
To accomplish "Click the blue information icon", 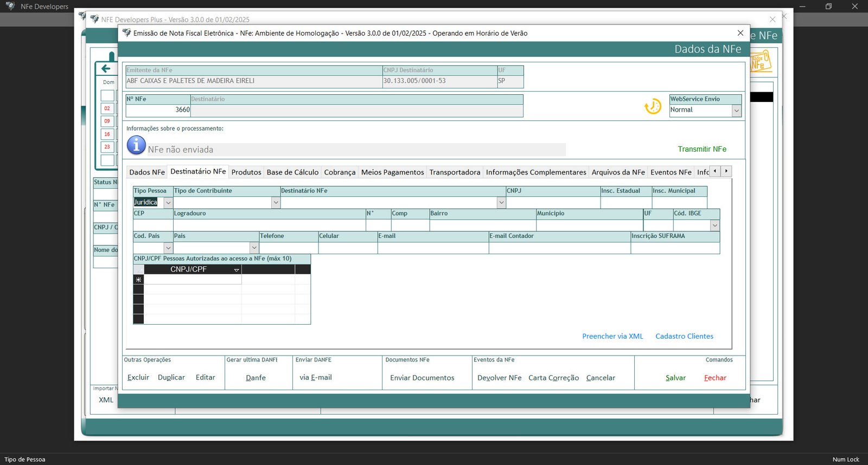I will [136, 145].
